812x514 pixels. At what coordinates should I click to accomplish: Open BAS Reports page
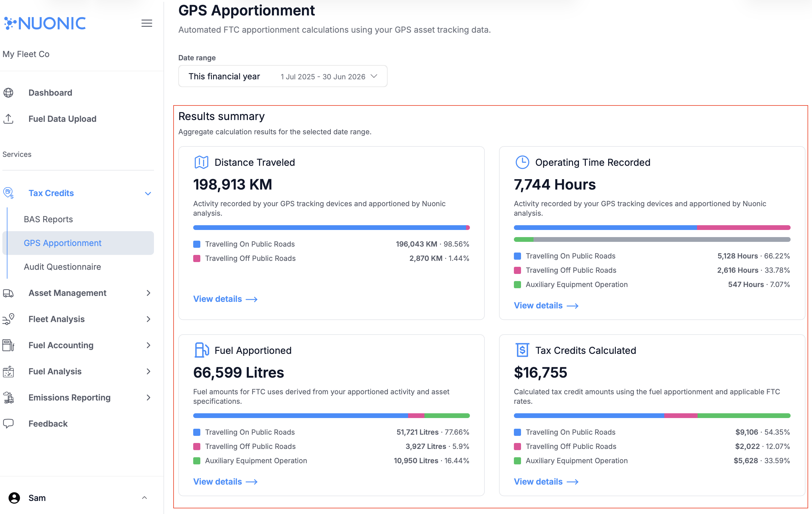pos(48,219)
